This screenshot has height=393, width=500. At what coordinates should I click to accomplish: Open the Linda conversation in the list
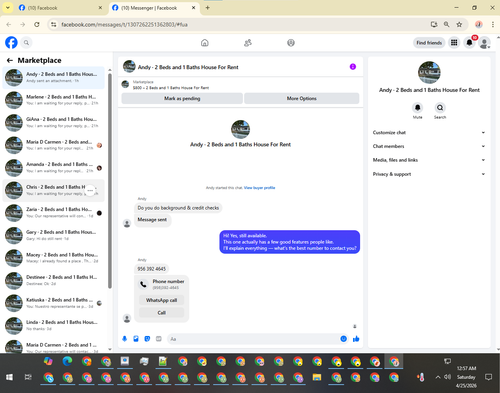[x=54, y=325]
